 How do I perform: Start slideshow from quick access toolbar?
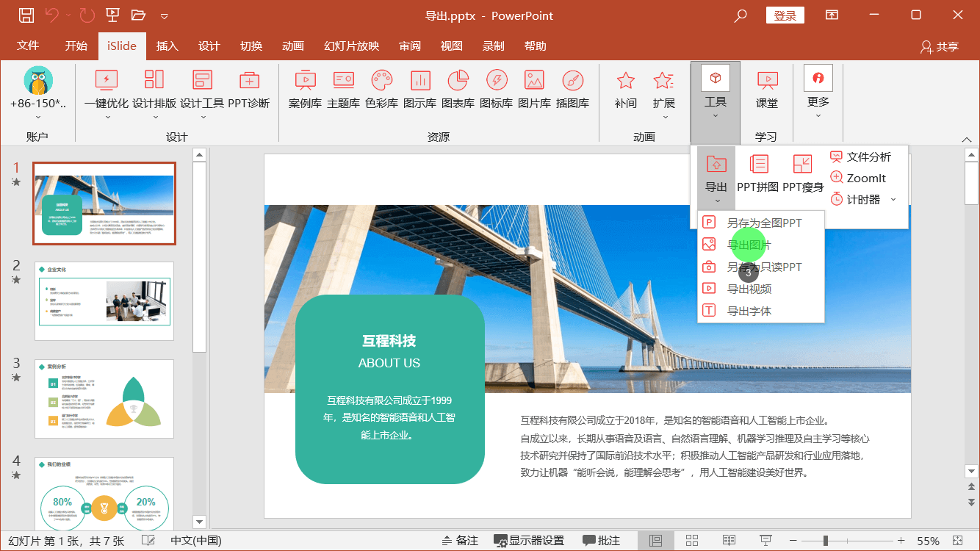(x=112, y=15)
